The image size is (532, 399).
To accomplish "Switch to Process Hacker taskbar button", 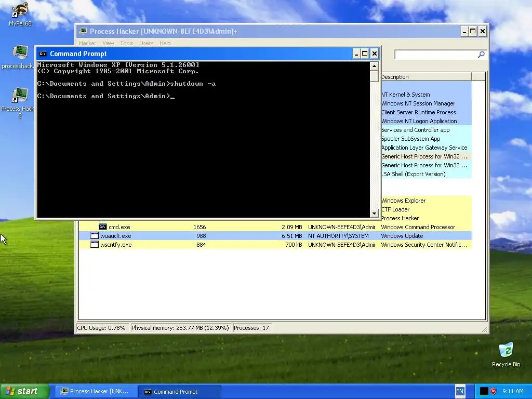I will 96,392.
